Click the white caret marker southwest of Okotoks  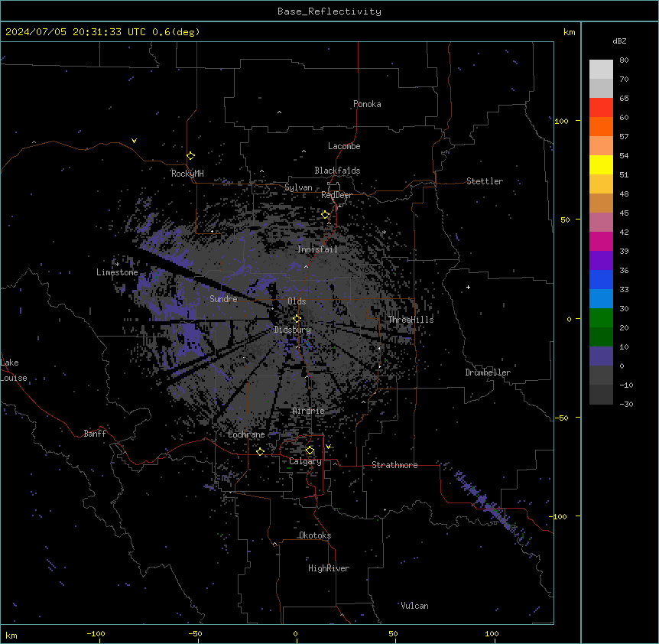[275, 544]
